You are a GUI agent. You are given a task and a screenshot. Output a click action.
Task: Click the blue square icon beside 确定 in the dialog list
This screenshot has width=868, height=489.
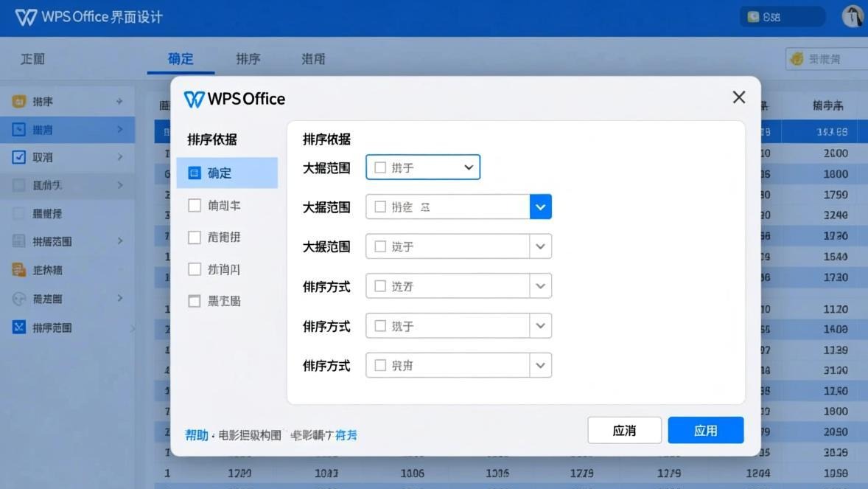(x=195, y=173)
